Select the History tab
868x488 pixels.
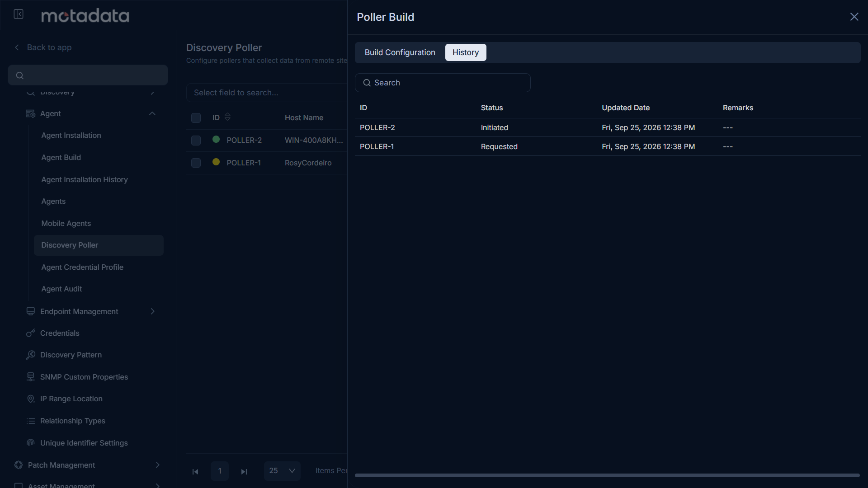point(466,52)
